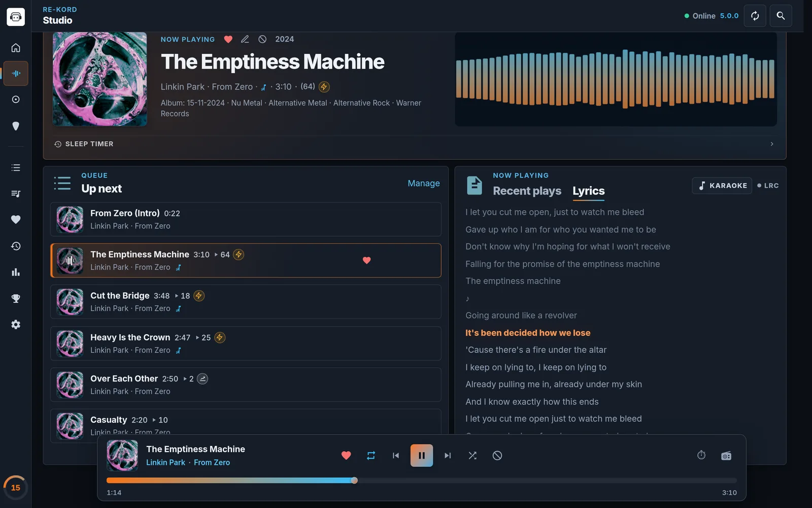Open the favorites heart in sidebar
The height and width of the screenshot is (508, 812).
click(x=16, y=219)
